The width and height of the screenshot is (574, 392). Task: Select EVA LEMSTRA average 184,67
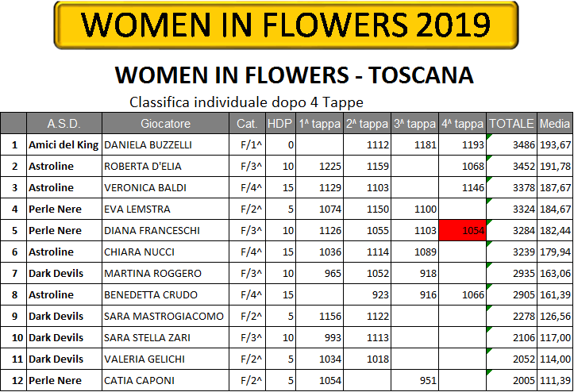coord(555,209)
